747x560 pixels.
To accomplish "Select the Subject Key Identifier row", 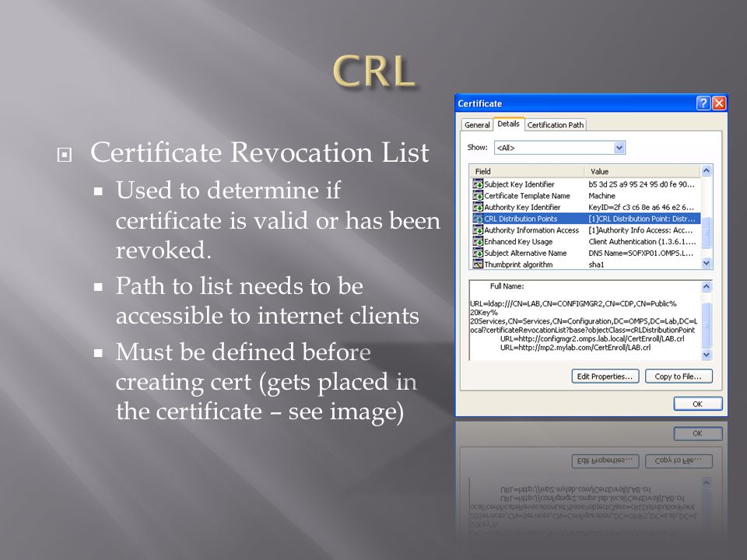I will click(586, 184).
